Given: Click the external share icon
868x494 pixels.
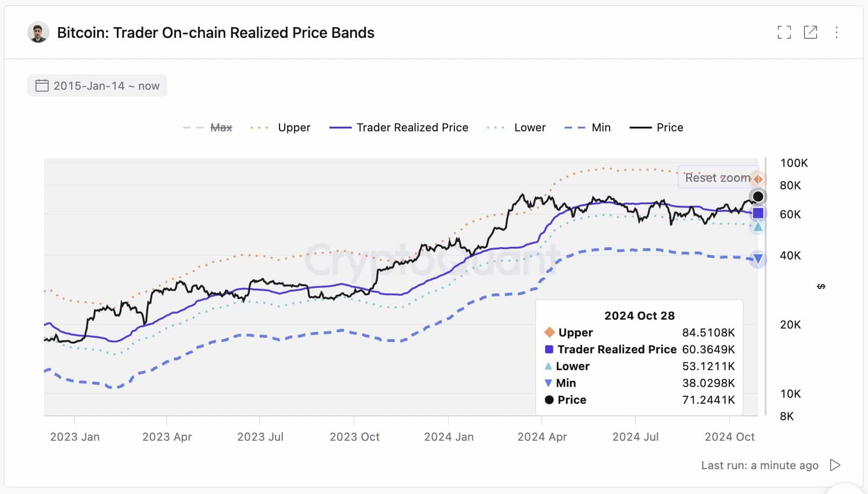Looking at the screenshot, I should (x=811, y=33).
